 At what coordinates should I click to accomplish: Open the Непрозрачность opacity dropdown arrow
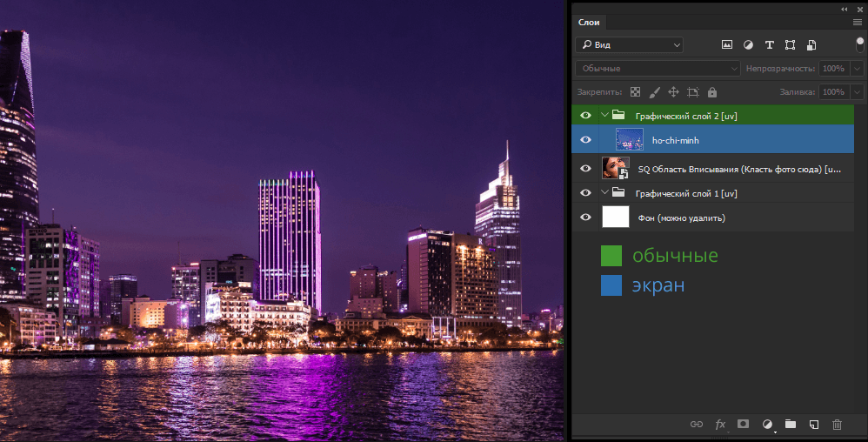[x=858, y=68]
